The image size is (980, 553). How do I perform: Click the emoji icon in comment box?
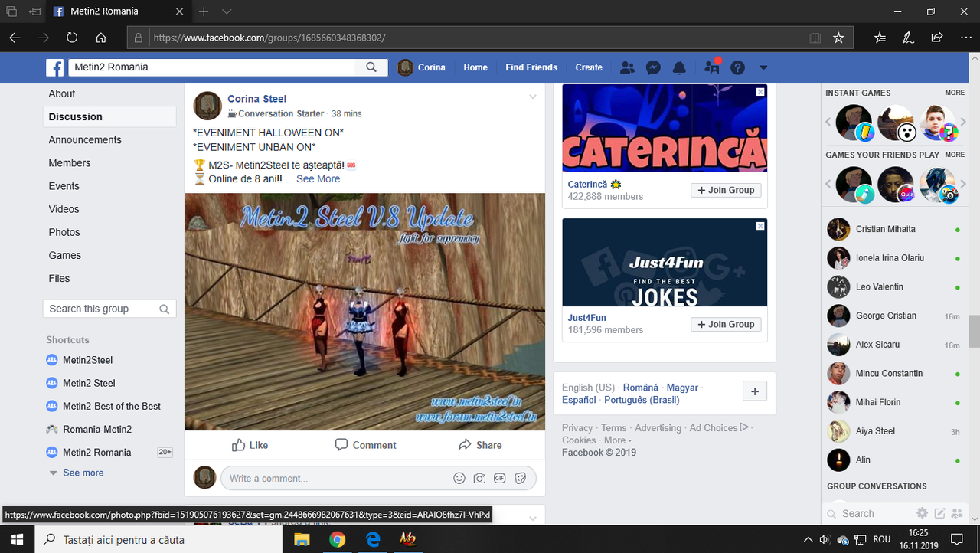click(x=459, y=478)
